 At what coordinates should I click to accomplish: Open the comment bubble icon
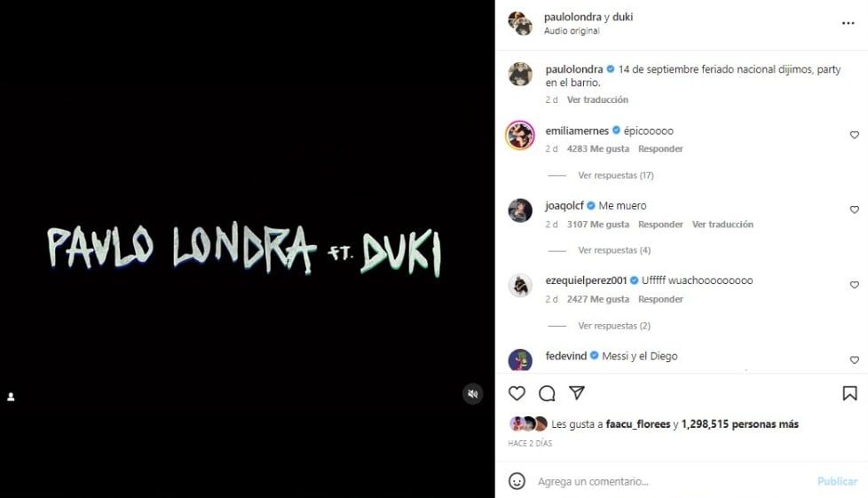pos(547,393)
